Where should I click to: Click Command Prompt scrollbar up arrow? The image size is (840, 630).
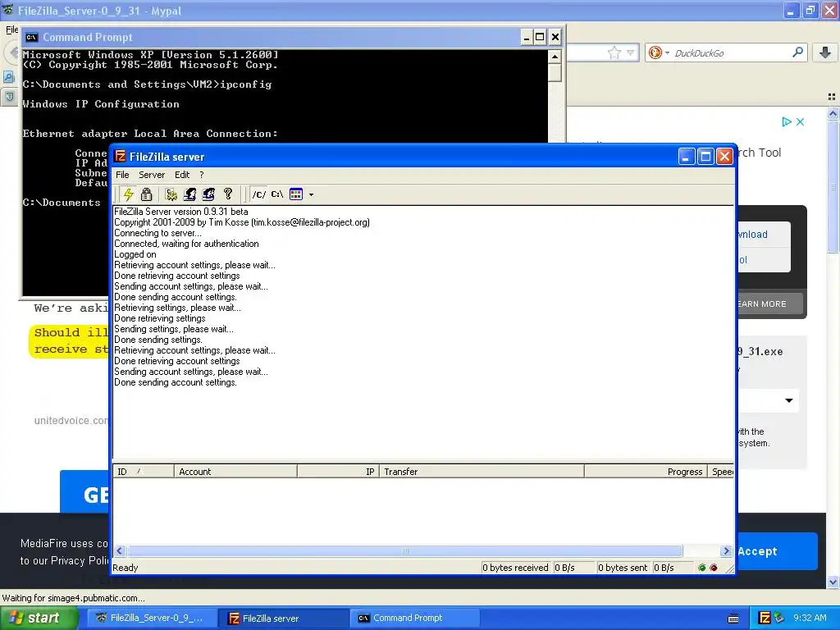tap(555, 57)
